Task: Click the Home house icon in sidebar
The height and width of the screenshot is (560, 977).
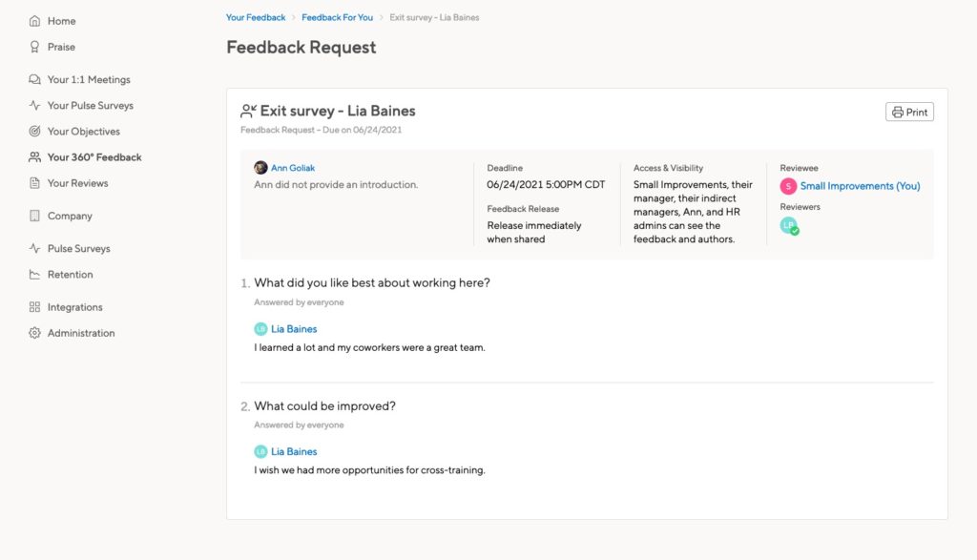Action: [x=35, y=21]
